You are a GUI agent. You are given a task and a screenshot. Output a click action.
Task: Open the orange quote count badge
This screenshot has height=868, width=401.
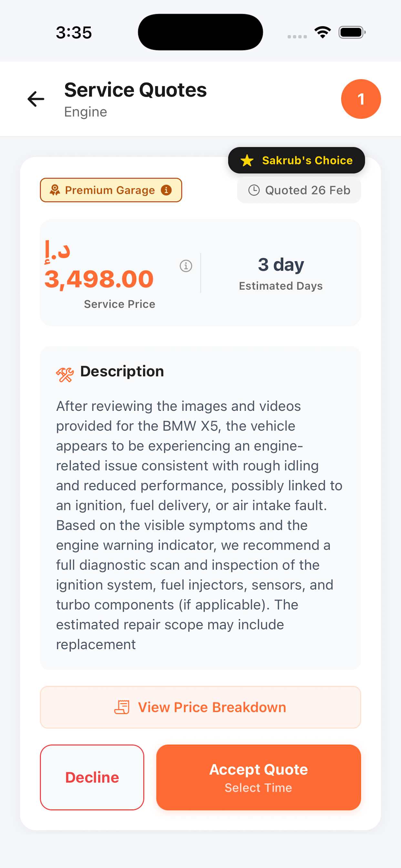point(361,99)
